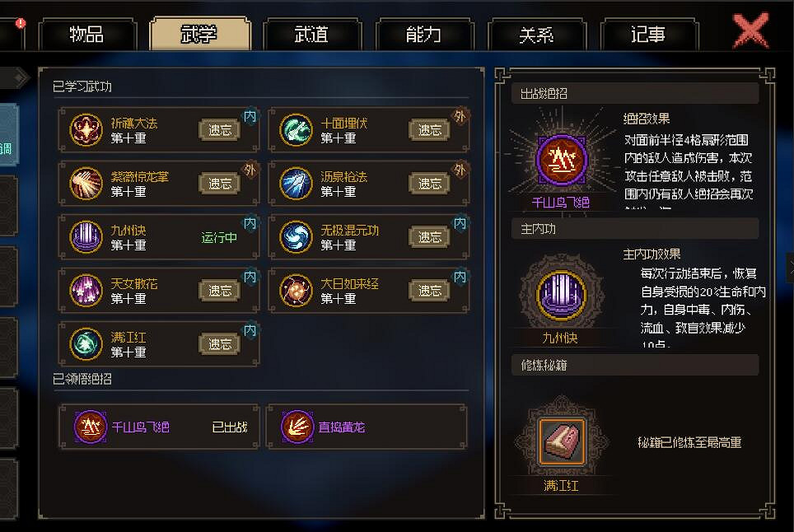
Task: Click the 无极混元功 skill icon
Action: [296, 237]
